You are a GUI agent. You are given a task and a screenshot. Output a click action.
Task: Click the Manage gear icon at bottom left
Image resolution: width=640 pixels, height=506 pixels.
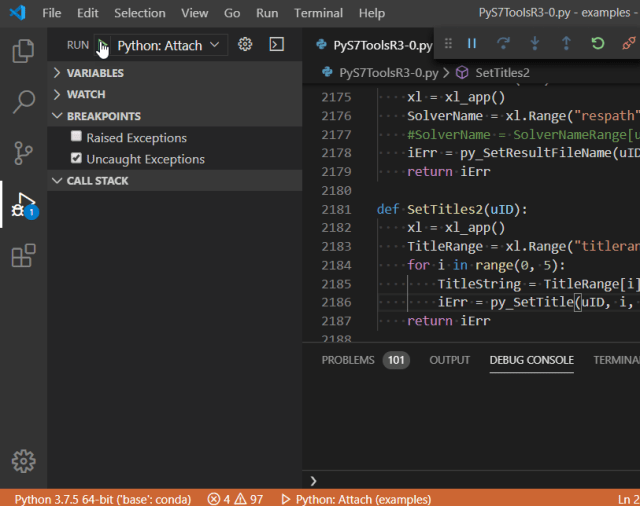(x=23, y=461)
